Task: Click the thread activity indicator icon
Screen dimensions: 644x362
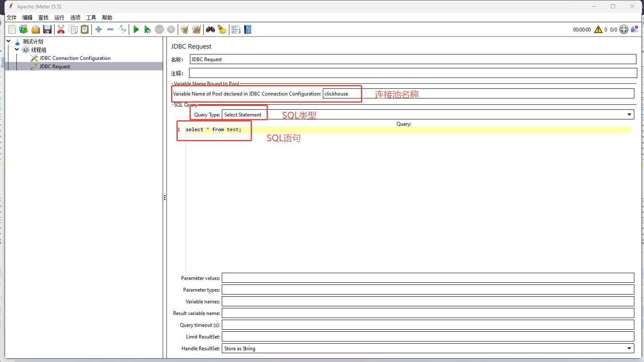Action: click(x=624, y=29)
